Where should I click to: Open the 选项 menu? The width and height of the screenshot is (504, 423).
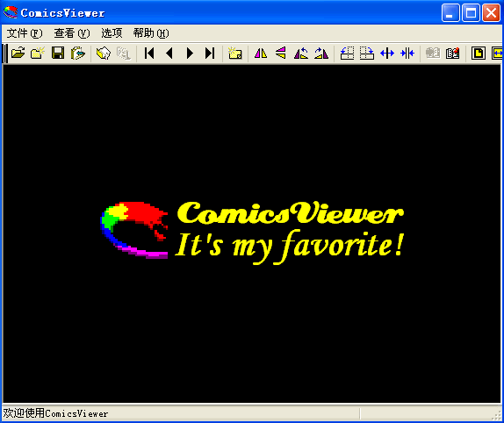112,33
